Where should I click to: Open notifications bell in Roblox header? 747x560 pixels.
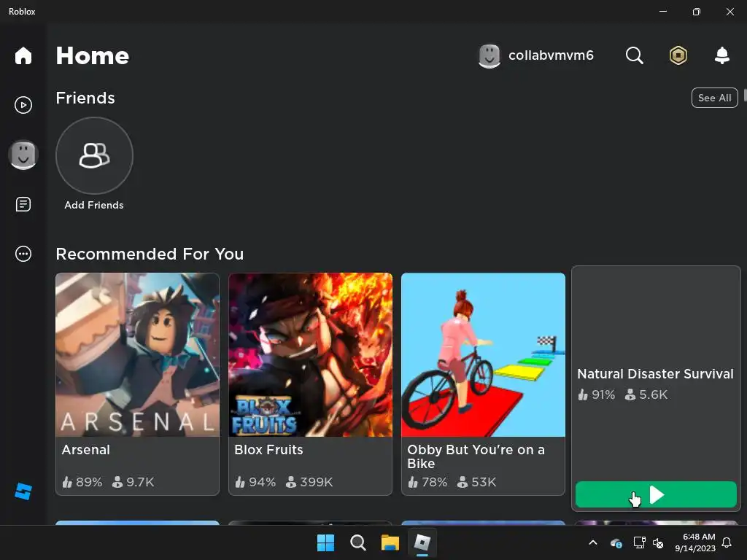pyautogui.click(x=722, y=55)
